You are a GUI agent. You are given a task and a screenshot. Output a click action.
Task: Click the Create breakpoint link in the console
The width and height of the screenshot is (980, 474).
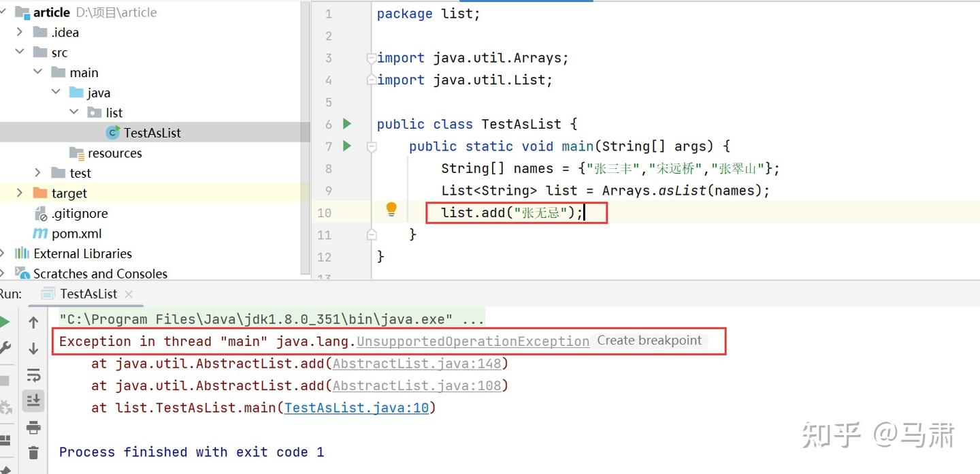click(649, 341)
